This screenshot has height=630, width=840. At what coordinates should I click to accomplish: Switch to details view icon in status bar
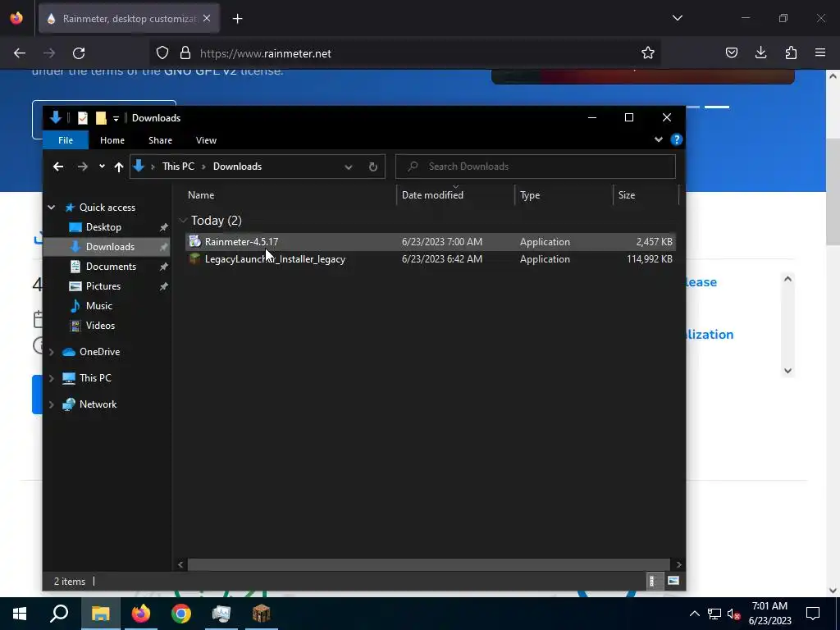[x=652, y=581]
